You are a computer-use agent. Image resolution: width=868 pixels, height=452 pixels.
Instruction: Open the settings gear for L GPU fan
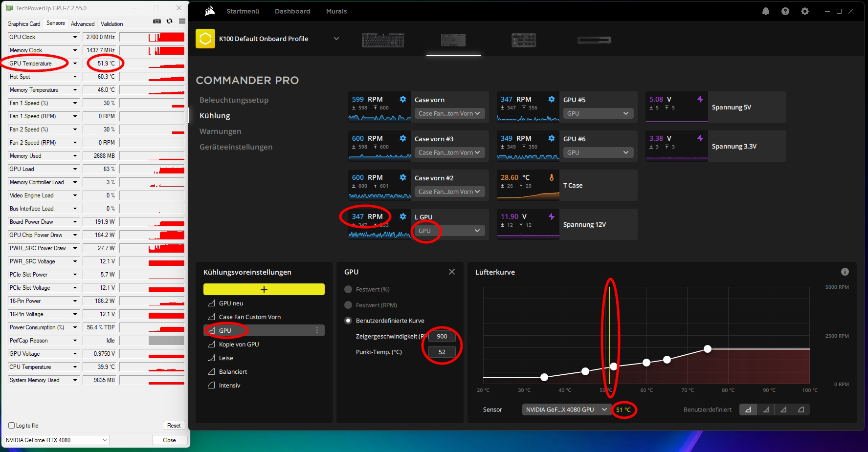[403, 216]
